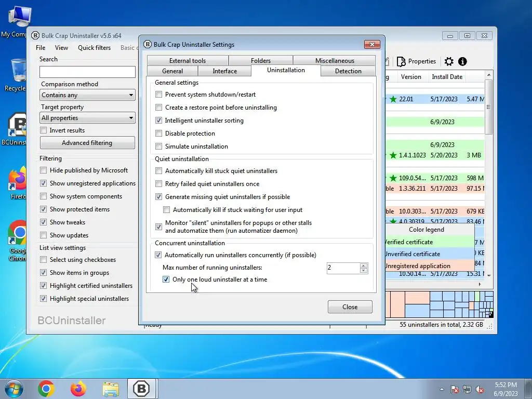532x399 pixels.
Task: Open Properties in the main toolbar
Action: coord(416,61)
